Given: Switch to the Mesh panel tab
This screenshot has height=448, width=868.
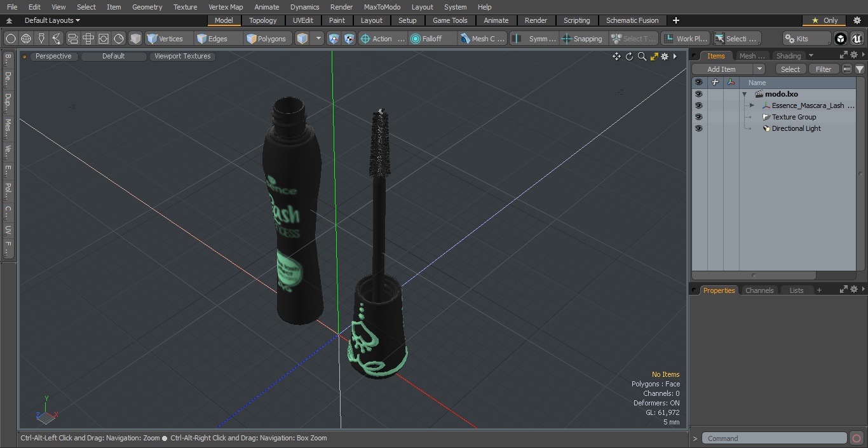Looking at the screenshot, I should click(x=752, y=56).
